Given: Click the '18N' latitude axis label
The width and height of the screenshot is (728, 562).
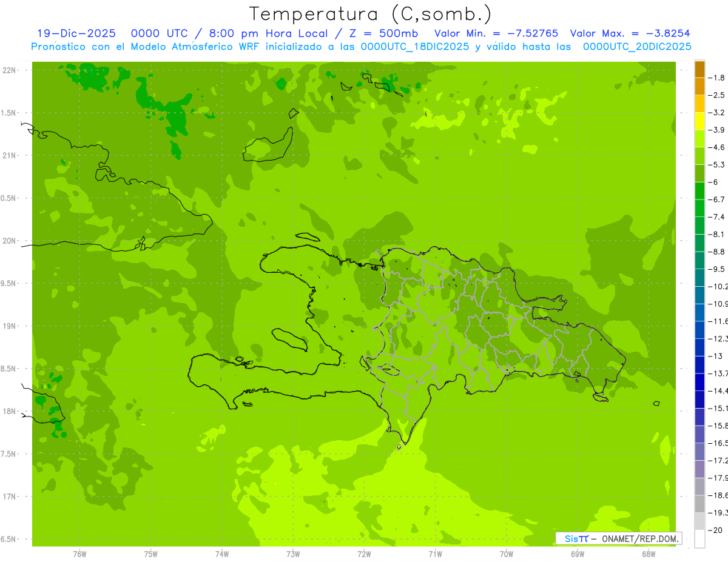Looking at the screenshot, I should (8, 412).
